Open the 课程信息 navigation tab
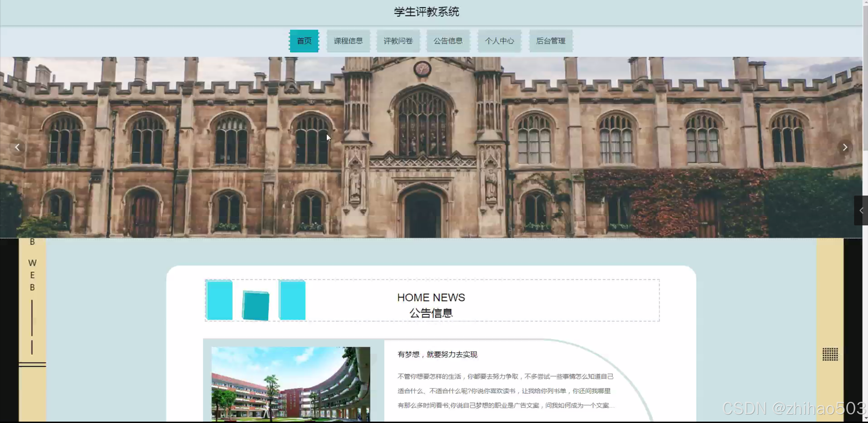Image resolution: width=868 pixels, height=423 pixels. click(348, 41)
